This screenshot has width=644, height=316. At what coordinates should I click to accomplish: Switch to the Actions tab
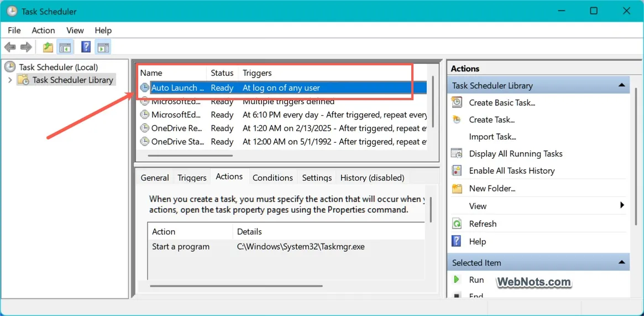[229, 177]
